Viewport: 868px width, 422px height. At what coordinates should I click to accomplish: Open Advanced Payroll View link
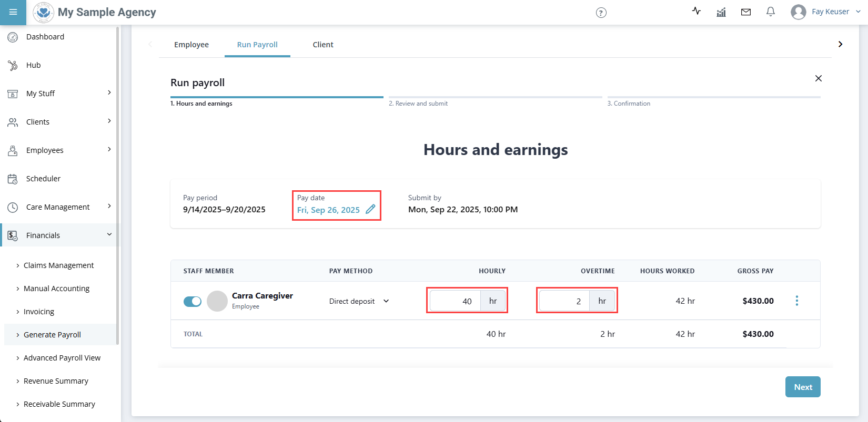(x=62, y=358)
